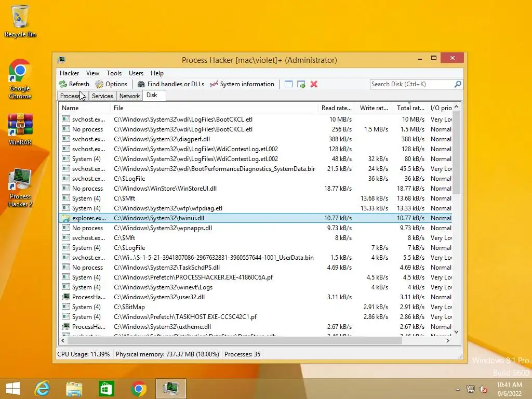Open Process Hacker 2 desktop shortcut
This screenshot has width=532, height=399.
[20, 187]
